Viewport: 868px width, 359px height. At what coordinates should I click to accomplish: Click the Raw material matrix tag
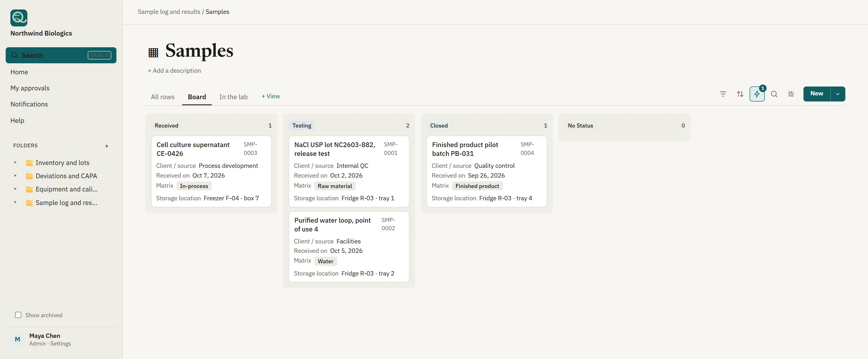point(335,186)
